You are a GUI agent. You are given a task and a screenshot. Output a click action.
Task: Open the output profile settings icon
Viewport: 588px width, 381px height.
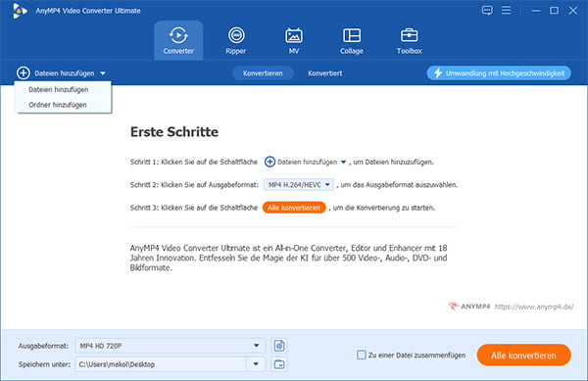click(279, 346)
